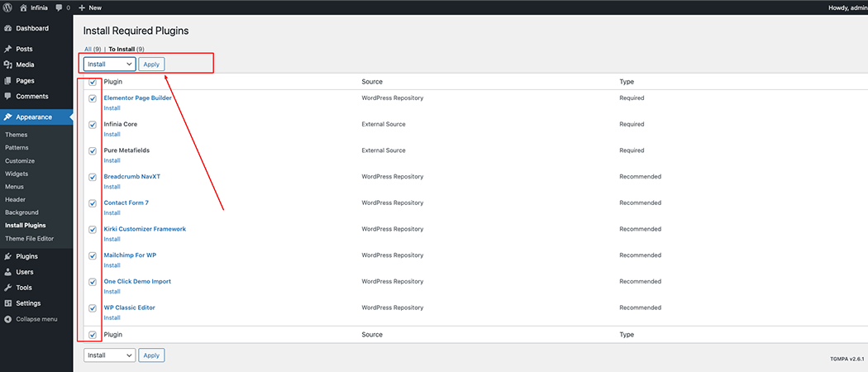The width and height of the screenshot is (868, 372).
Task: Open the Infinia site home icon
Action: [x=24, y=7]
